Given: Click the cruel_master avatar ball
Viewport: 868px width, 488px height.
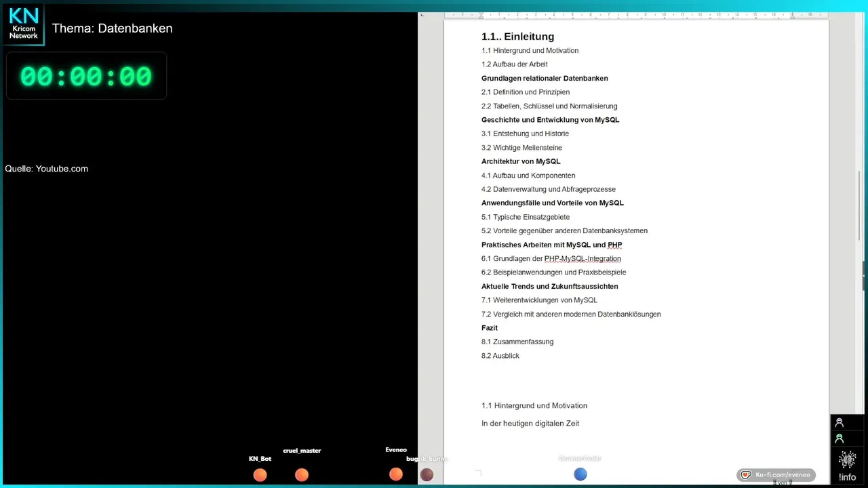Looking at the screenshot, I should coord(302,475).
